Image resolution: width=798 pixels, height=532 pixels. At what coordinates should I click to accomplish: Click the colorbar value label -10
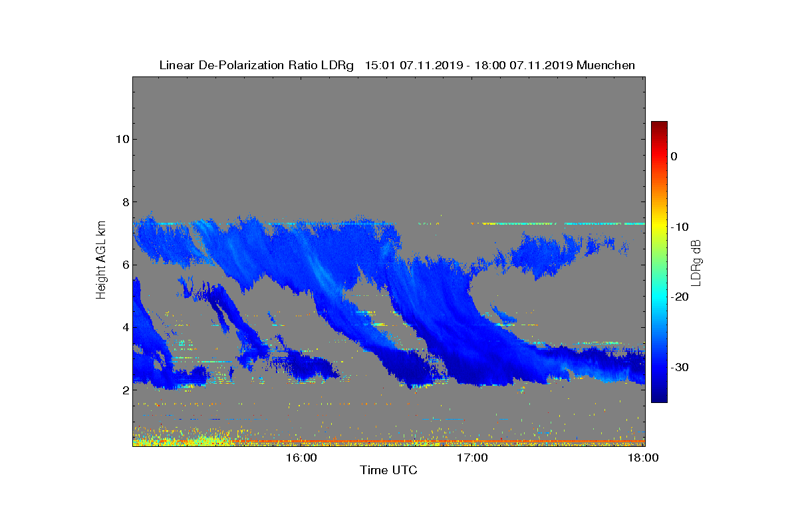coord(679,227)
